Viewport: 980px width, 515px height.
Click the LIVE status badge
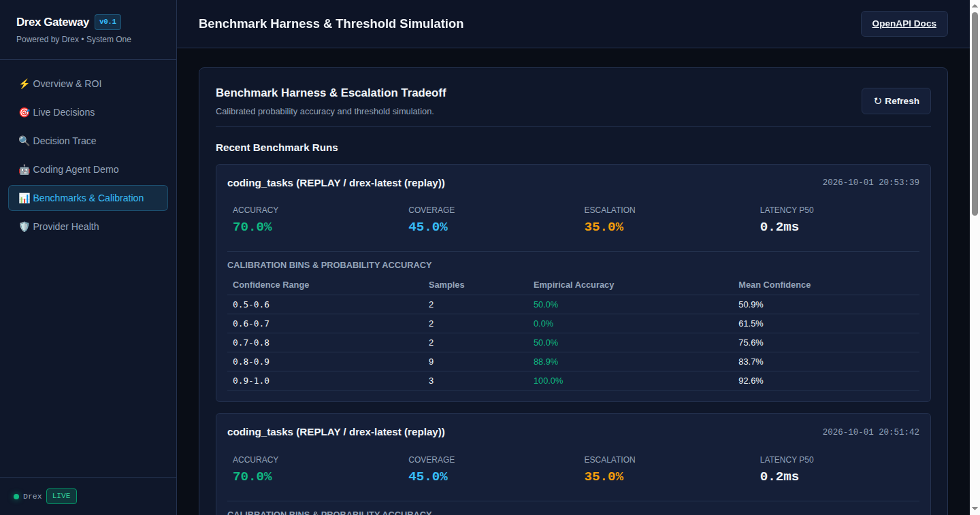(61, 496)
